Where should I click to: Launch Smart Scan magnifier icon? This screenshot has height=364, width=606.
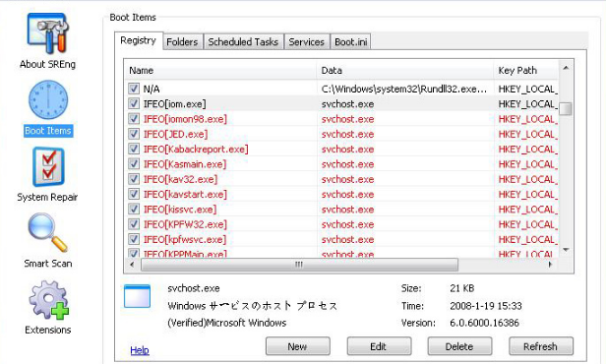point(48,233)
